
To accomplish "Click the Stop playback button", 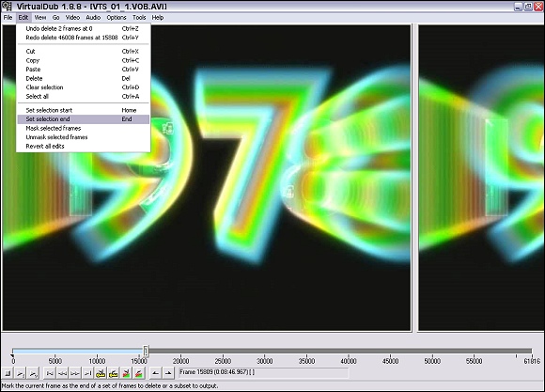I will pyautogui.click(x=8, y=373).
